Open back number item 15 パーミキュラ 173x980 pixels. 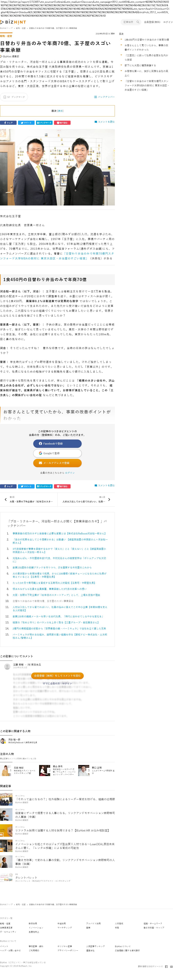point(60,636)
